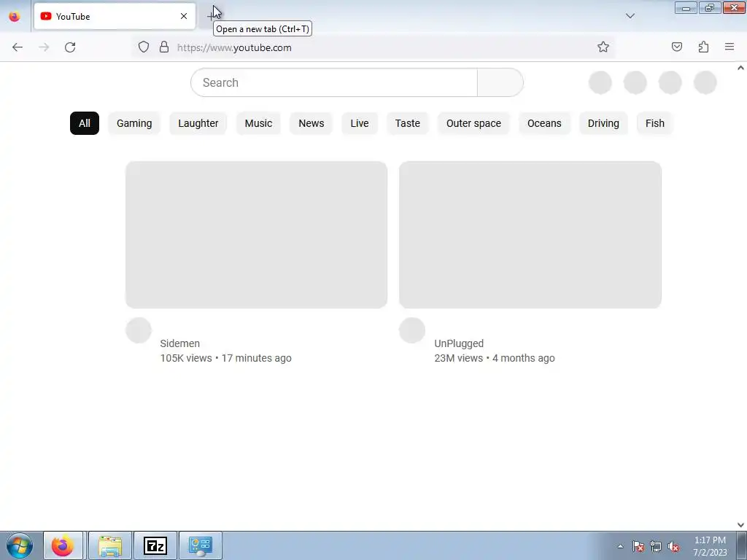Select the Music filter chip
Screen dimensions: 747x560
(x=259, y=123)
